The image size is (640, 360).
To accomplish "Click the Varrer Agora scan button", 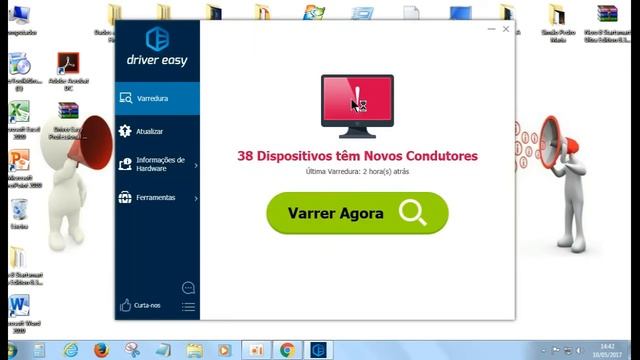I will (357, 213).
